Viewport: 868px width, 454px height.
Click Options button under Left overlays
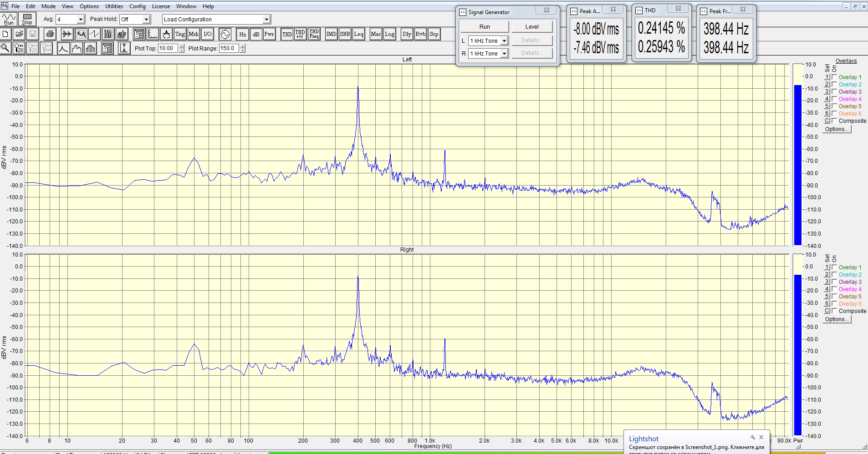coord(837,129)
